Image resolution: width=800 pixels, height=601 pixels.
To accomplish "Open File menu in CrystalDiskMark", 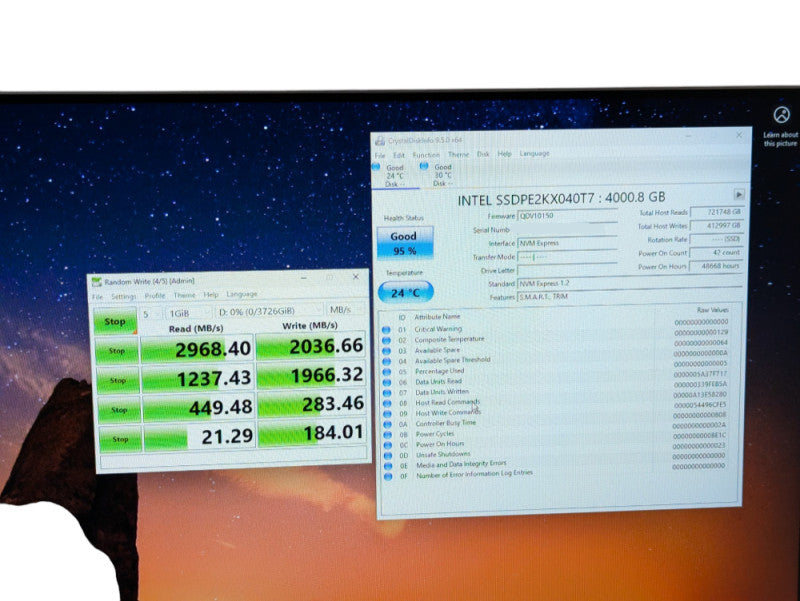I will pyautogui.click(x=97, y=297).
